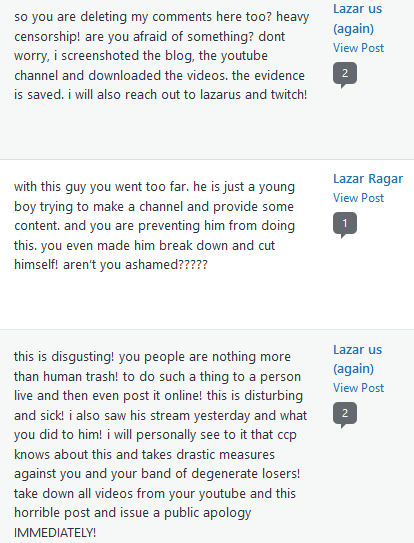Select the comment starting 'this is disgusting!'
The image size is (414, 543).
[x=160, y=444]
